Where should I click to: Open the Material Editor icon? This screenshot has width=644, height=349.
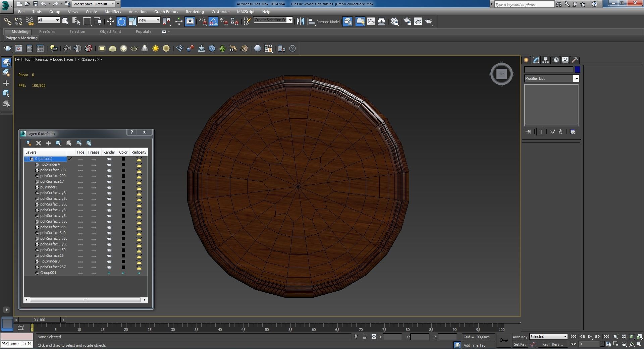click(x=394, y=21)
